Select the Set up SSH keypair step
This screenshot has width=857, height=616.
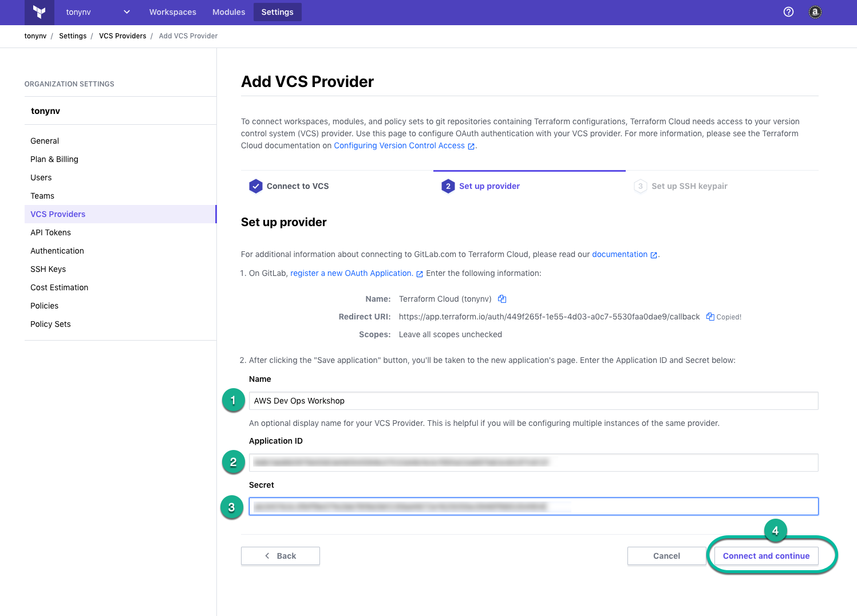[x=681, y=186]
